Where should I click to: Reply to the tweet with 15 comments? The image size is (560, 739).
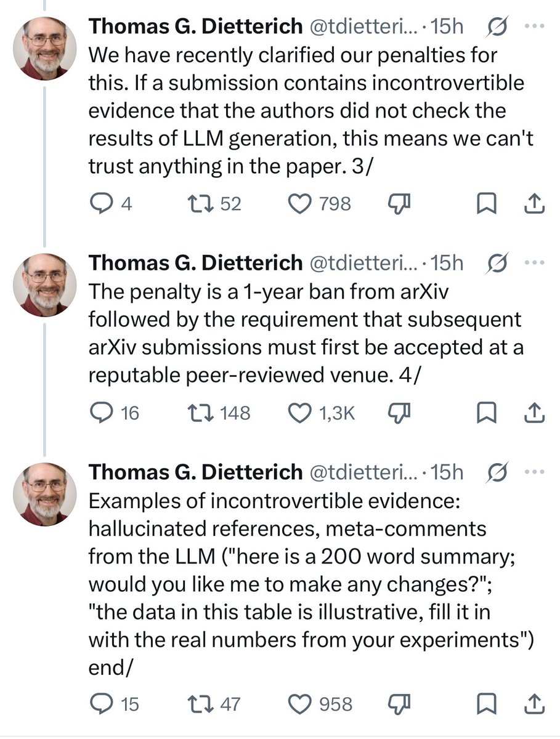click(x=115, y=703)
